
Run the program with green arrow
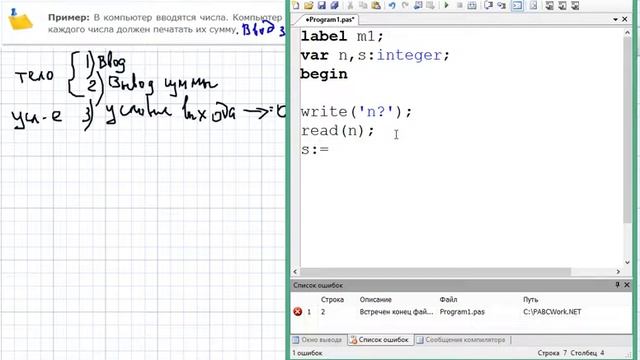tap(446, 5)
